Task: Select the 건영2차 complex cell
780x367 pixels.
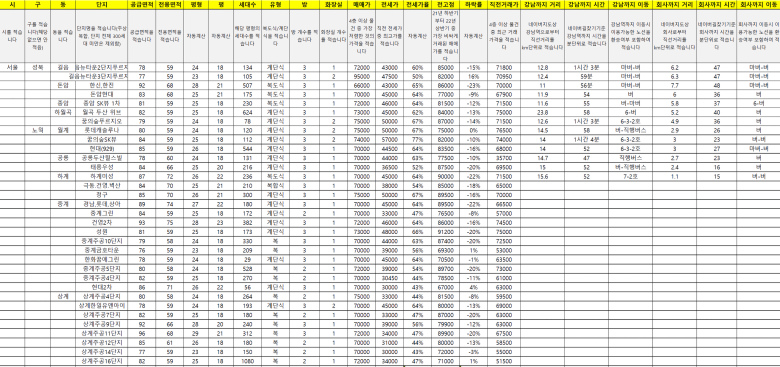Action: [101, 222]
